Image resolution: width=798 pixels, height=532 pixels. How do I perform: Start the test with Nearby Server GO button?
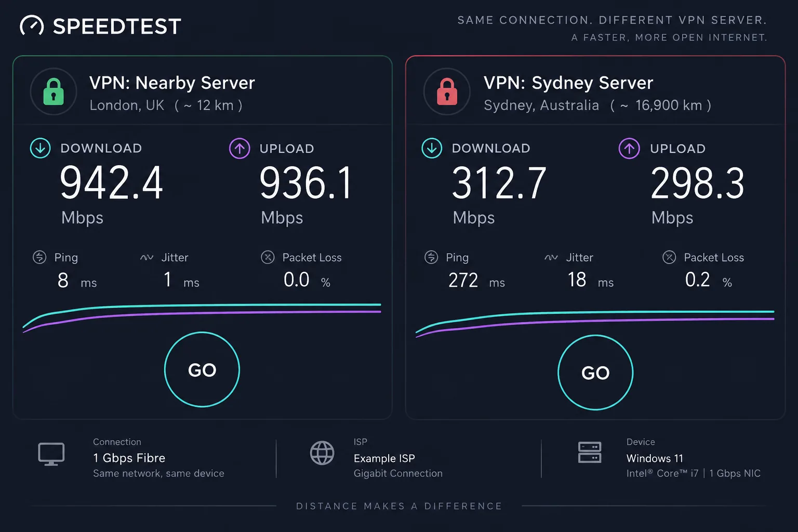(x=202, y=369)
